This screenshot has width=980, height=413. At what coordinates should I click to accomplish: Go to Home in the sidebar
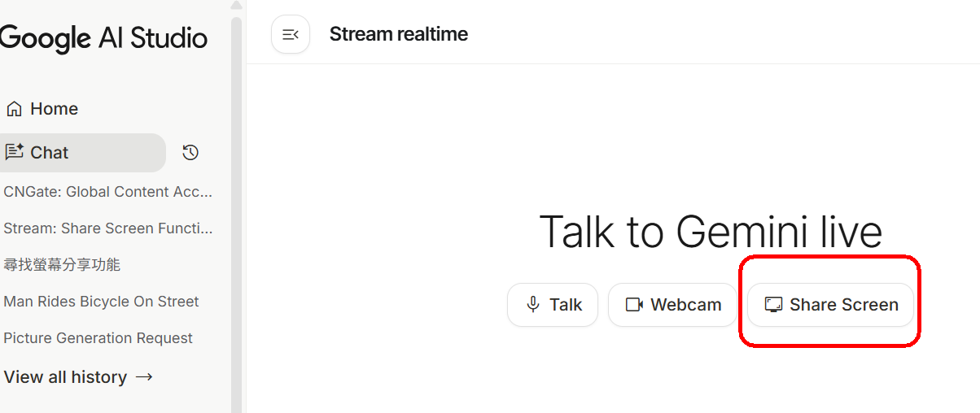click(54, 109)
